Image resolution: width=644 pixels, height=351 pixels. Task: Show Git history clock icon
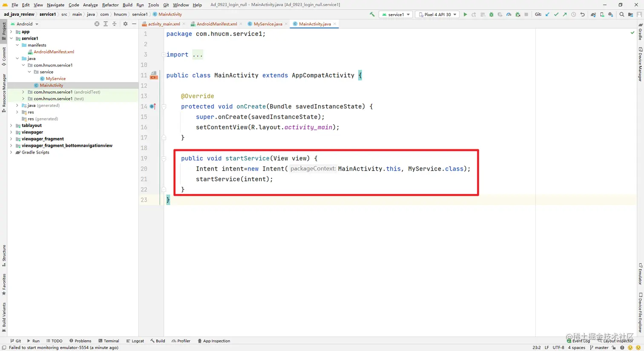coord(574,14)
